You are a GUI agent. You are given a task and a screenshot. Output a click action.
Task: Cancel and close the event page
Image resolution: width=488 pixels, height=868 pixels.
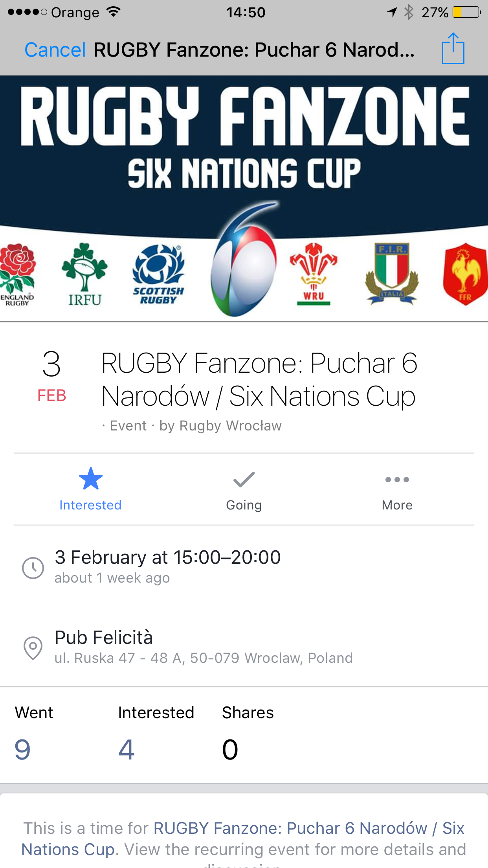click(x=55, y=50)
